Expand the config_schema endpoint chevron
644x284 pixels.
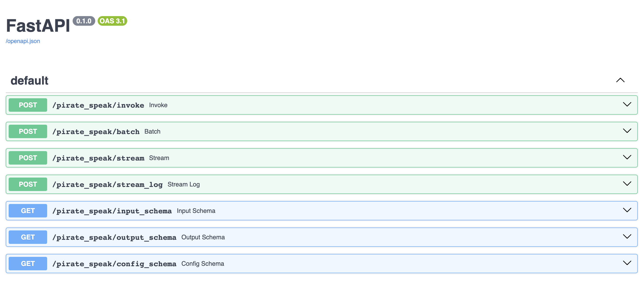coord(627,263)
